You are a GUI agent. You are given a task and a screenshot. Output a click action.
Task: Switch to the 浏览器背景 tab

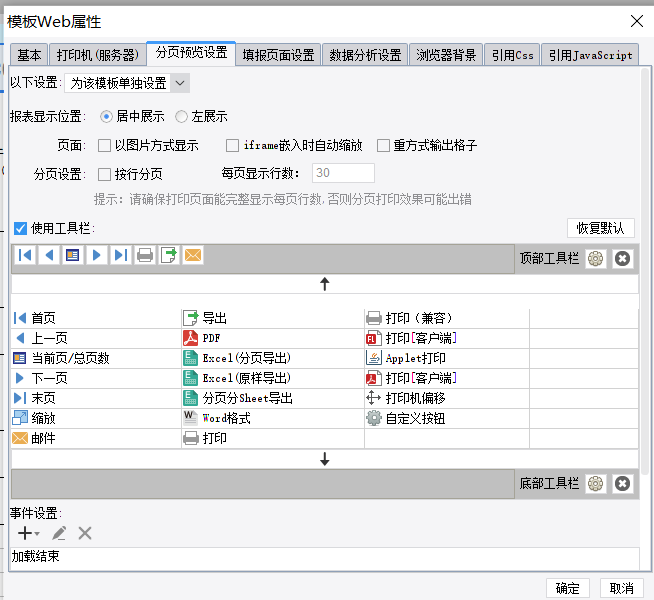click(446, 55)
